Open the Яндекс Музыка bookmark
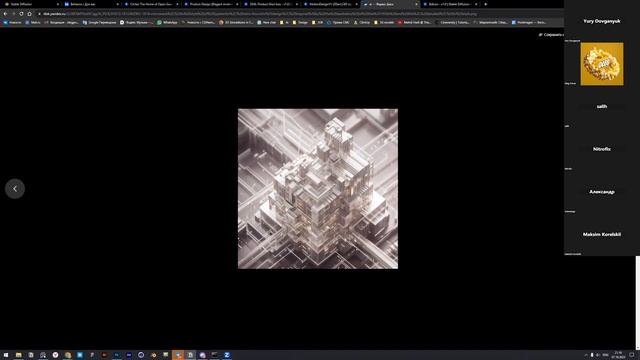Image resolution: width=640 pixels, height=360 pixels. click(x=136, y=22)
